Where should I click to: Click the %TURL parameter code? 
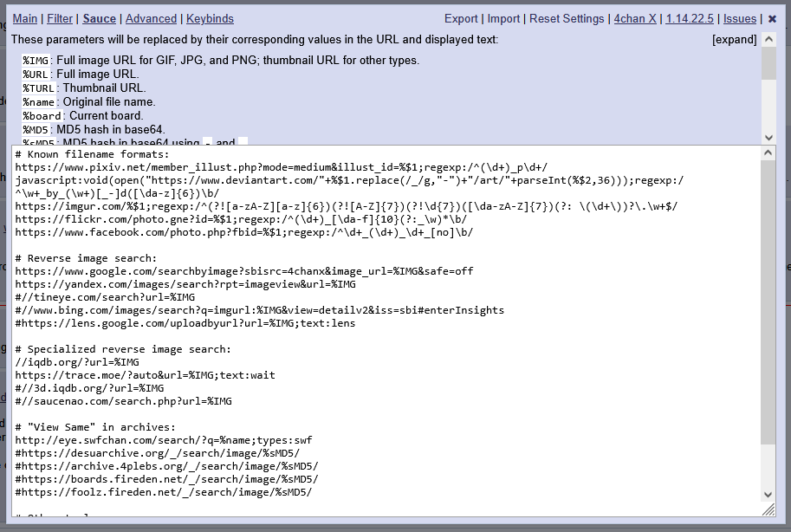38,88
